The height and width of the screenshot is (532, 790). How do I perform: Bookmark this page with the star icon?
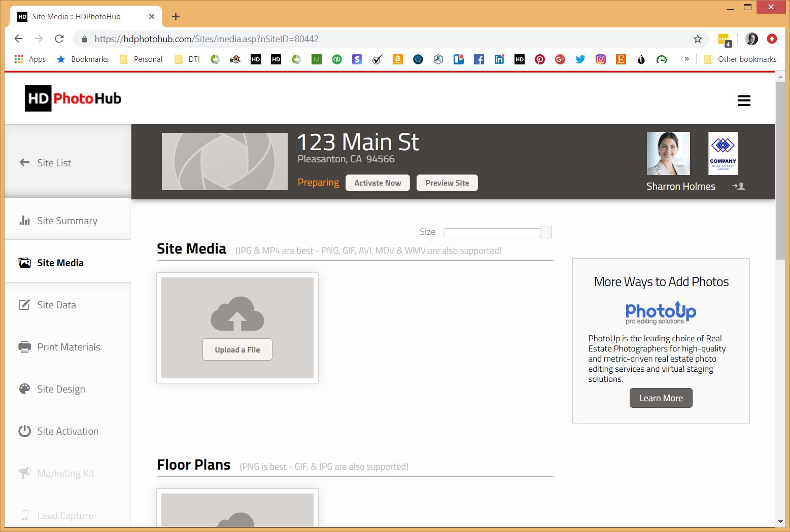[x=698, y=39]
